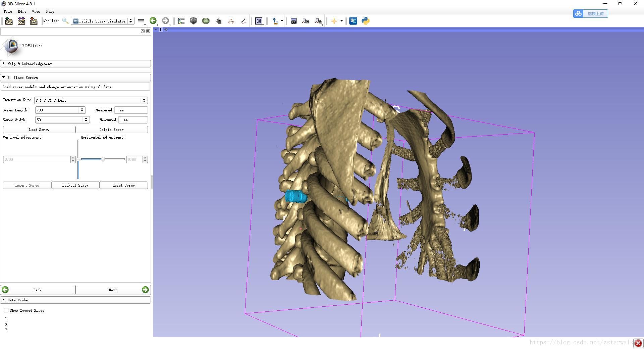Expand the crosshair options dropdown arrow
This screenshot has width=644, height=349.
(341, 21)
